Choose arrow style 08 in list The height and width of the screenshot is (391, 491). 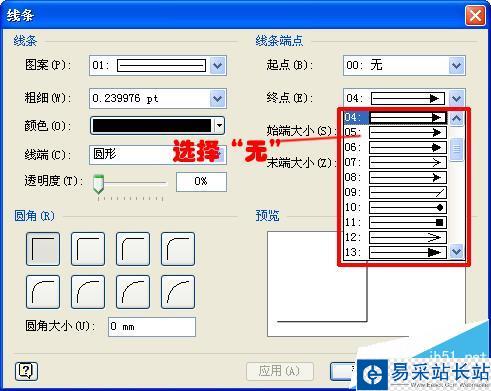pos(395,177)
